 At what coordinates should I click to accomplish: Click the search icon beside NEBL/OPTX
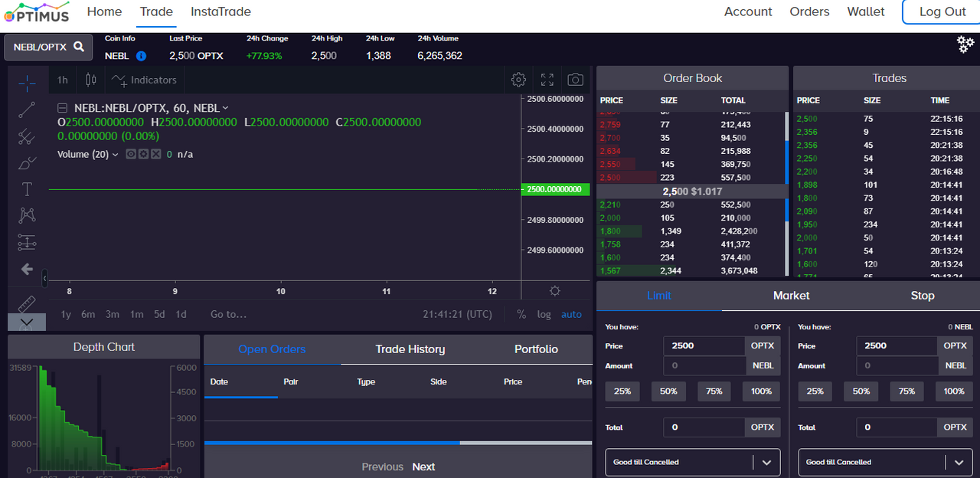pyautogui.click(x=79, y=47)
